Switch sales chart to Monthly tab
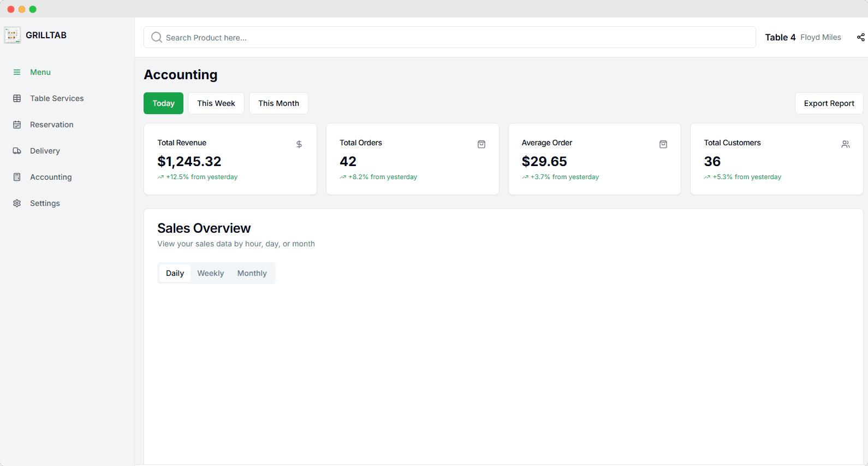Screen dimensions: 868x466 [252, 273]
